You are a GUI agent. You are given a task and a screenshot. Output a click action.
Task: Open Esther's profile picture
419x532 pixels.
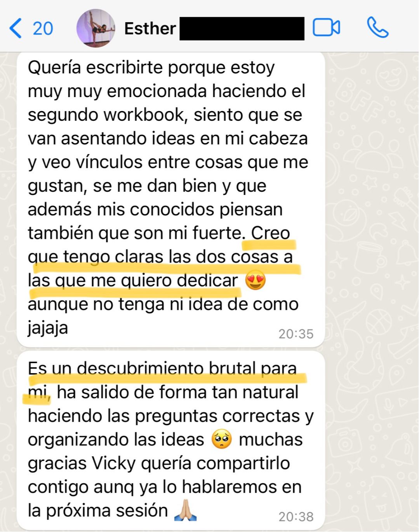(96, 28)
